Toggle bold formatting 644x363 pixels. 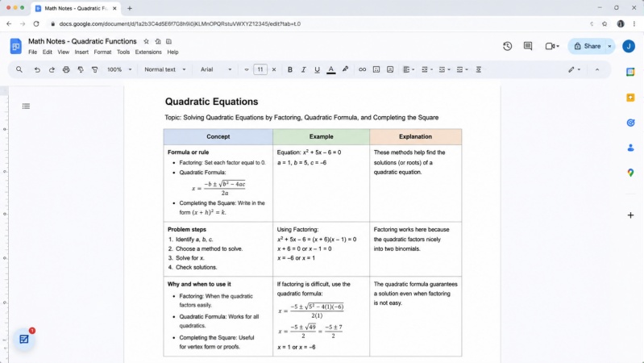pos(290,69)
